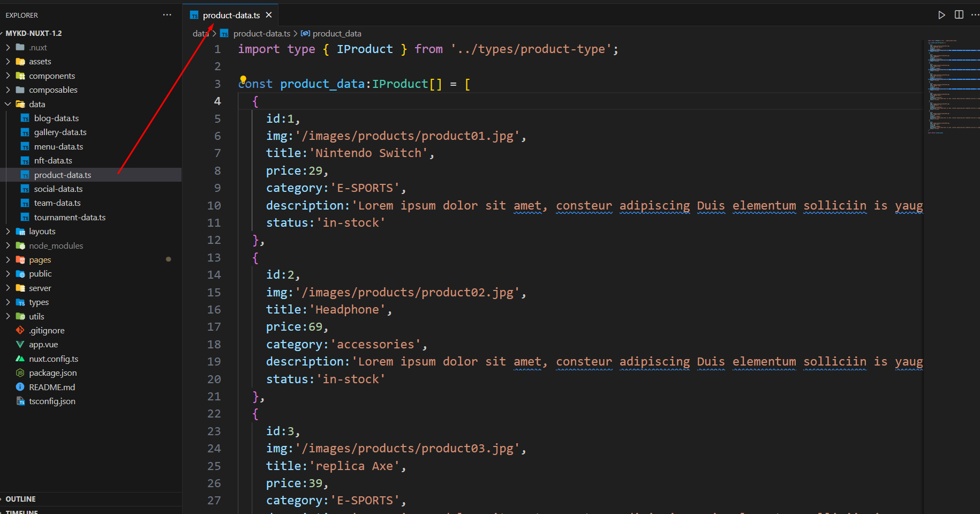Open tournament-data.ts file

pos(70,218)
